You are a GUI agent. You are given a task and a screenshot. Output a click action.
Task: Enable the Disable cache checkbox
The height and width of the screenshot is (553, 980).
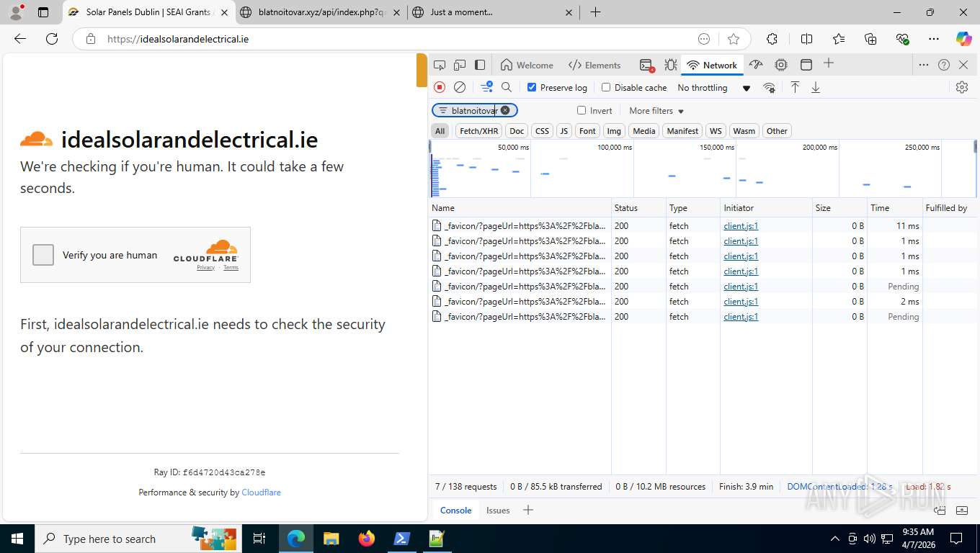coord(606,87)
